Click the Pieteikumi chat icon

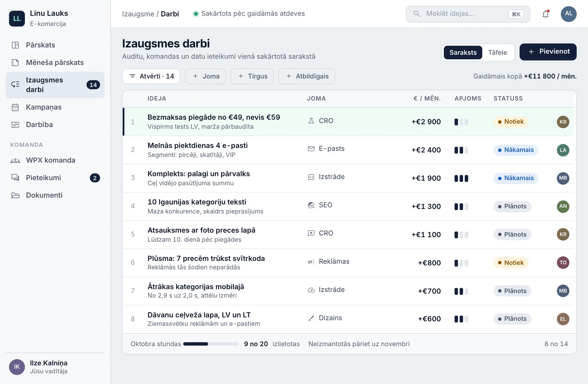coord(15,178)
